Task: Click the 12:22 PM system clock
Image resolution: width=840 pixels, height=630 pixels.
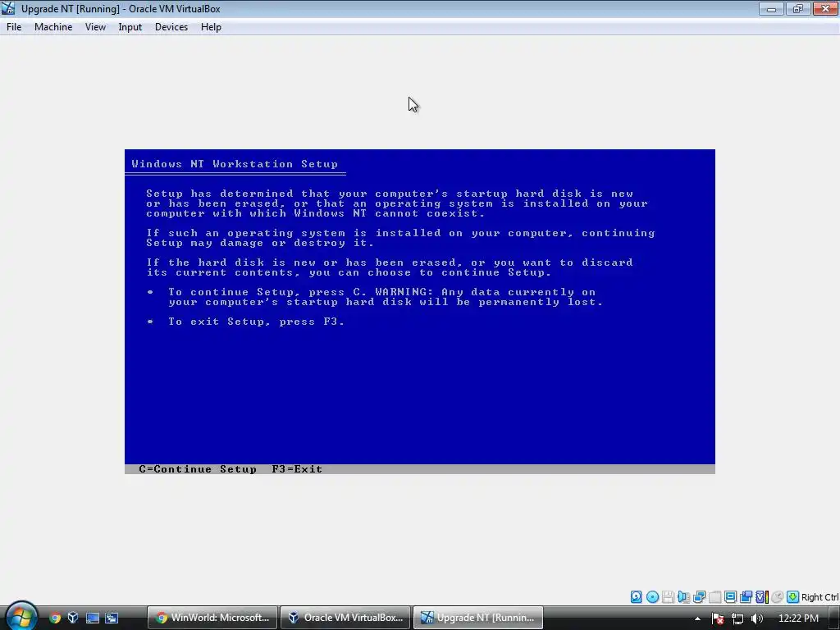Action: pyautogui.click(x=798, y=619)
